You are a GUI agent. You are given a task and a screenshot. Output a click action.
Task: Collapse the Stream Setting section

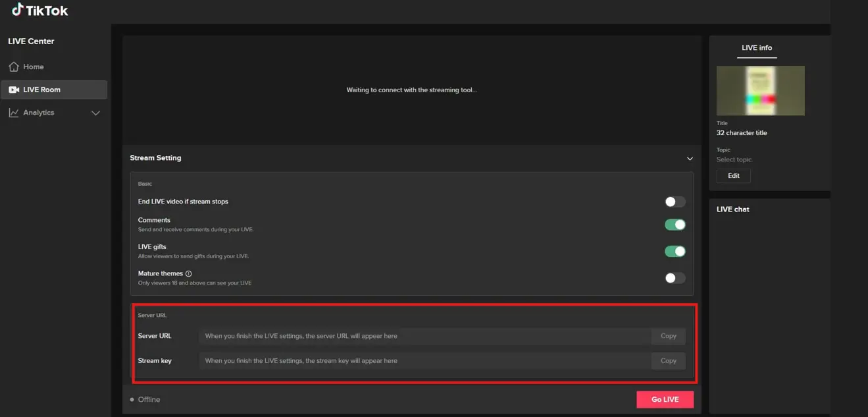[x=690, y=159]
